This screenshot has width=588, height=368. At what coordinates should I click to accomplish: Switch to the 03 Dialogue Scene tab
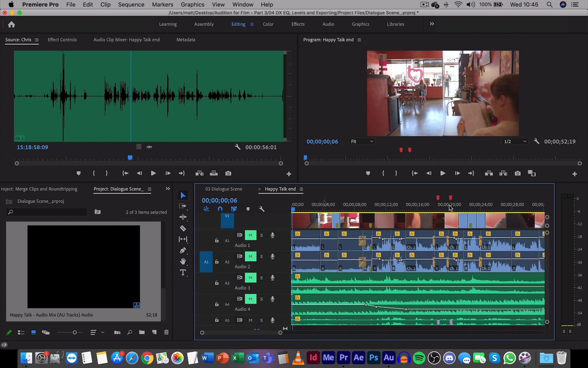[x=223, y=189]
